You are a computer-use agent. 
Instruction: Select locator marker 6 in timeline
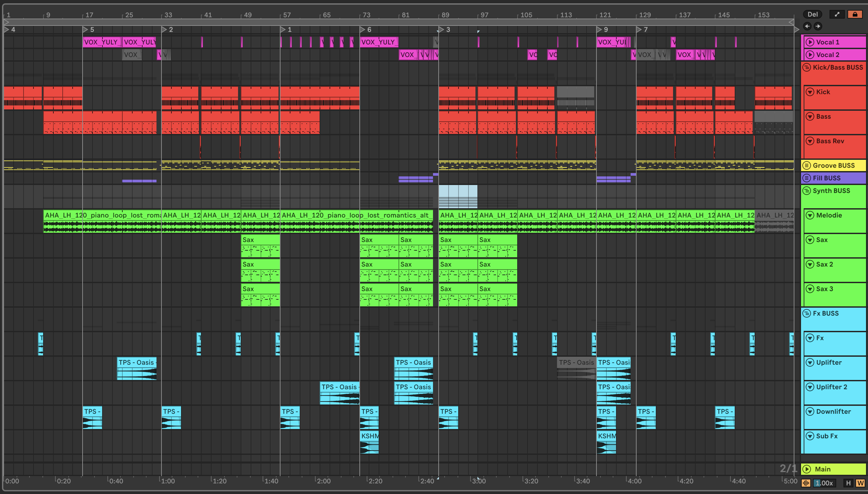point(363,30)
